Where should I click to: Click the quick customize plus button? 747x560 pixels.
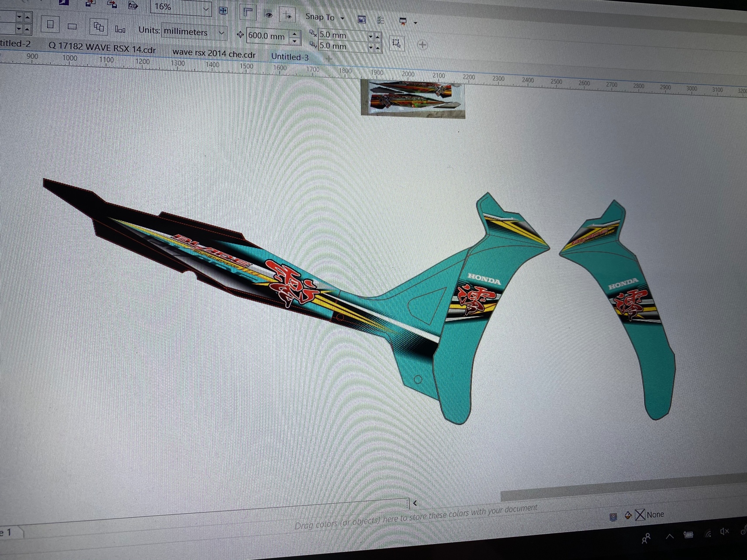click(x=422, y=45)
